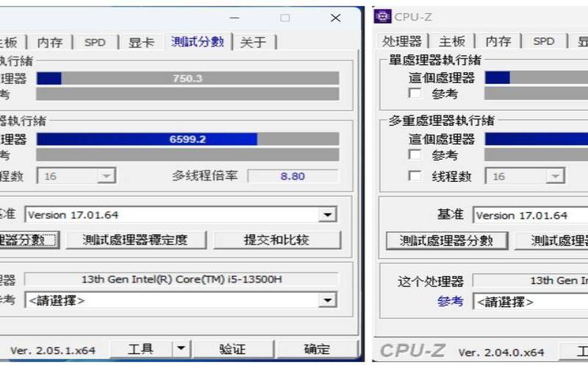Click 验证 button

(232, 349)
